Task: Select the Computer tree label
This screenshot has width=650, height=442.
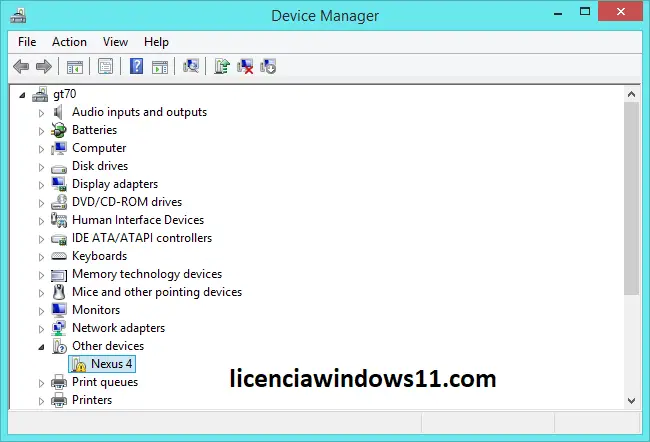Action: pos(99,148)
